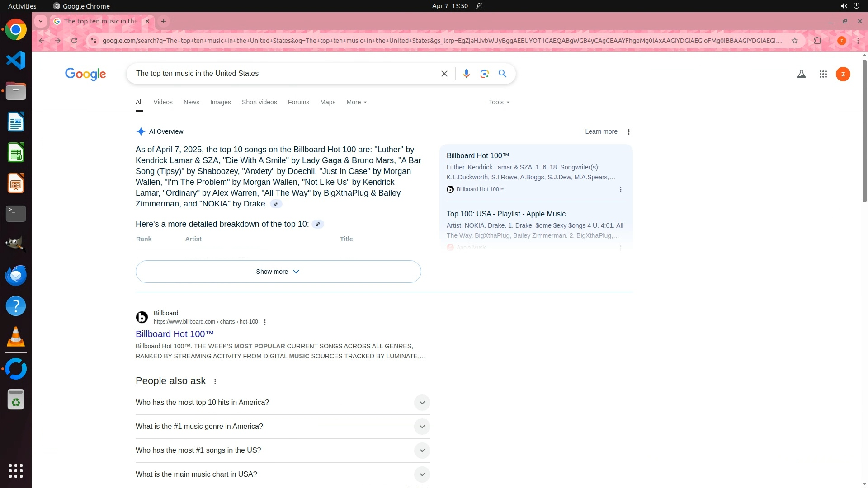Click the AI Overview source link chip
Screen dimensions: 868x488
[276, 204]
